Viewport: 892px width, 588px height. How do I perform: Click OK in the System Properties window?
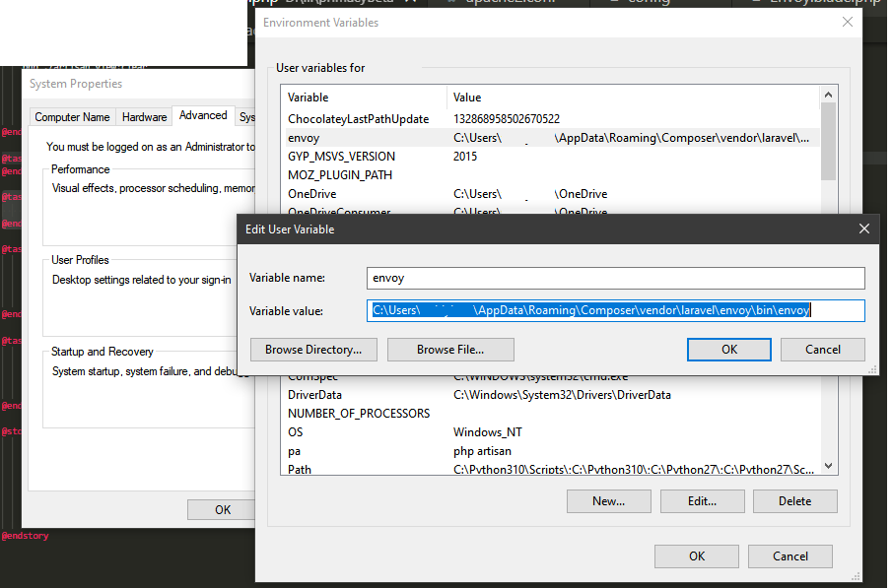pyautogui.click(x=221, y=509)
